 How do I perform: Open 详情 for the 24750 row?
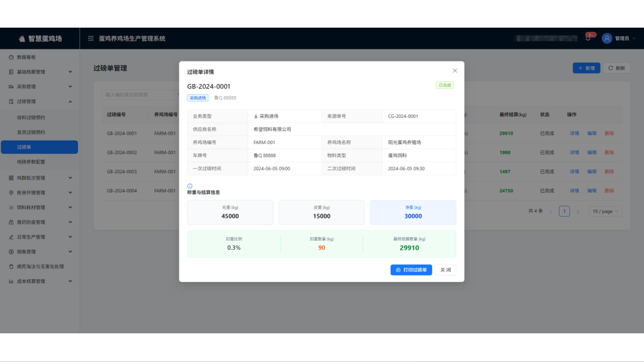(x=574, y=190)
